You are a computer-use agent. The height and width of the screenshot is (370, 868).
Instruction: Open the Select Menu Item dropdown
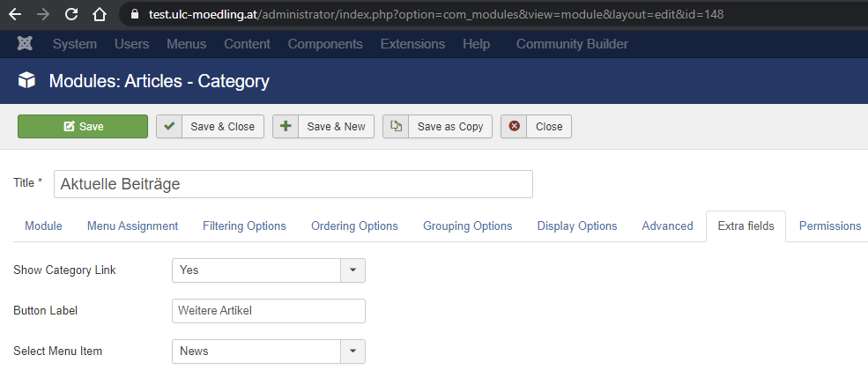pyautogui.click(x=352, y=351)
